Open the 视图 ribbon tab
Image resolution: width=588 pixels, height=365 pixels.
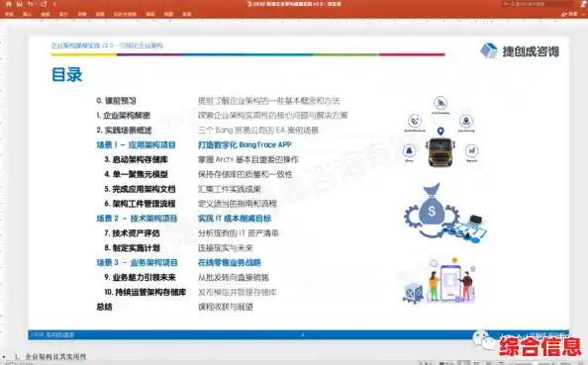[x=168, y=14]
